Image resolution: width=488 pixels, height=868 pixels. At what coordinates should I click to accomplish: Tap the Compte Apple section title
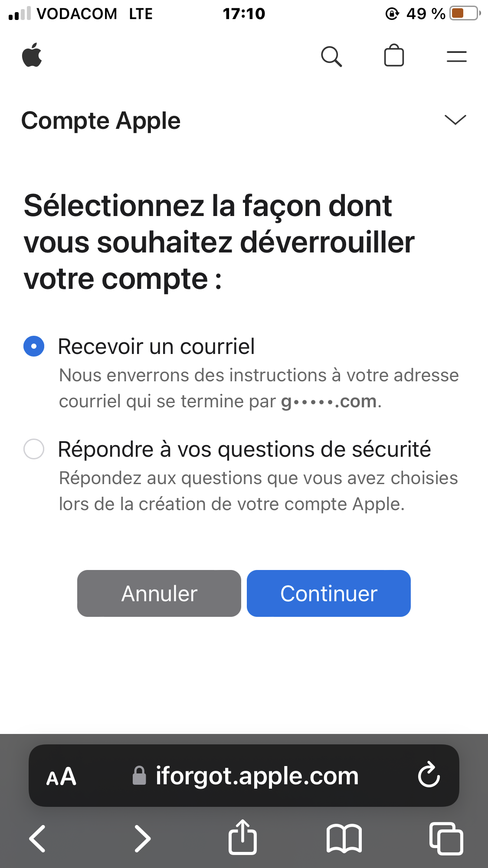(101, 121)
